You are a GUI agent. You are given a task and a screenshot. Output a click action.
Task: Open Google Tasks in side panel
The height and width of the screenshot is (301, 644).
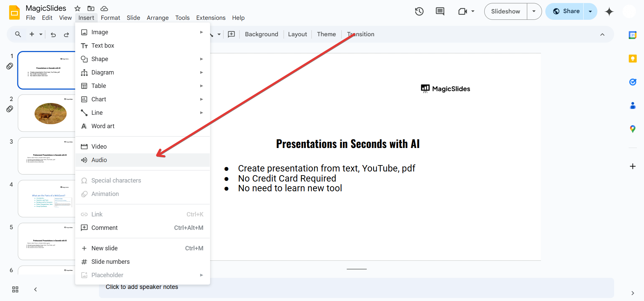click(633, 82)
